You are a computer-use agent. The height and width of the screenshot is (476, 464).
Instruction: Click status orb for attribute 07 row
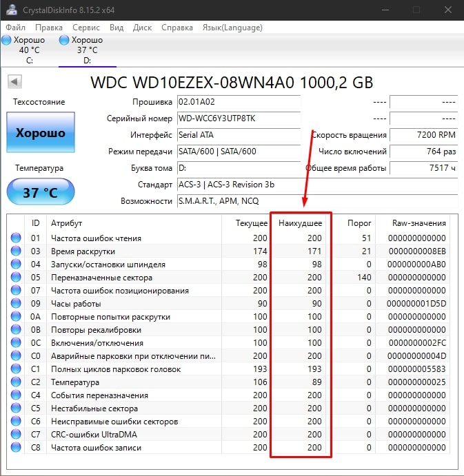click(16, 290)
